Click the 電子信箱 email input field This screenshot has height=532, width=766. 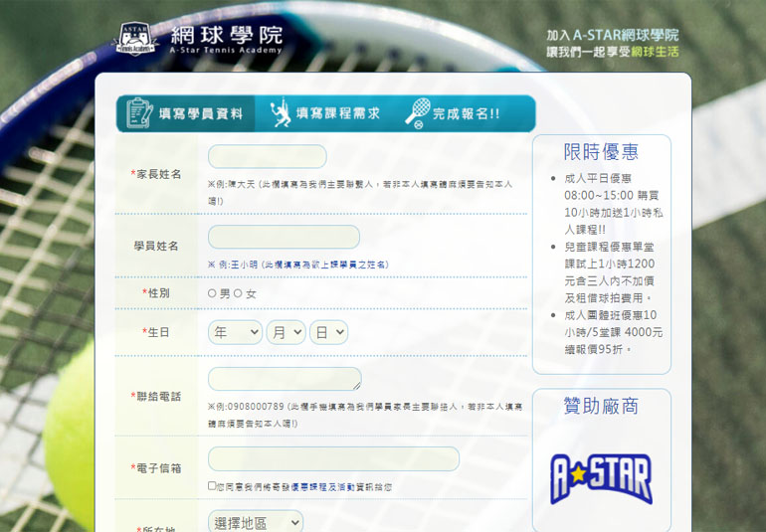[333, 458]
